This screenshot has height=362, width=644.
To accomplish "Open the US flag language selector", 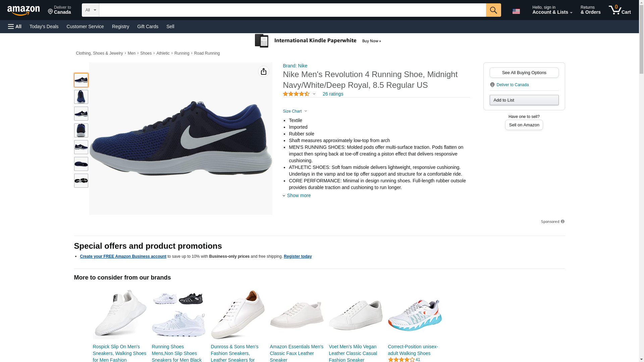I will (x=516, y=11).
